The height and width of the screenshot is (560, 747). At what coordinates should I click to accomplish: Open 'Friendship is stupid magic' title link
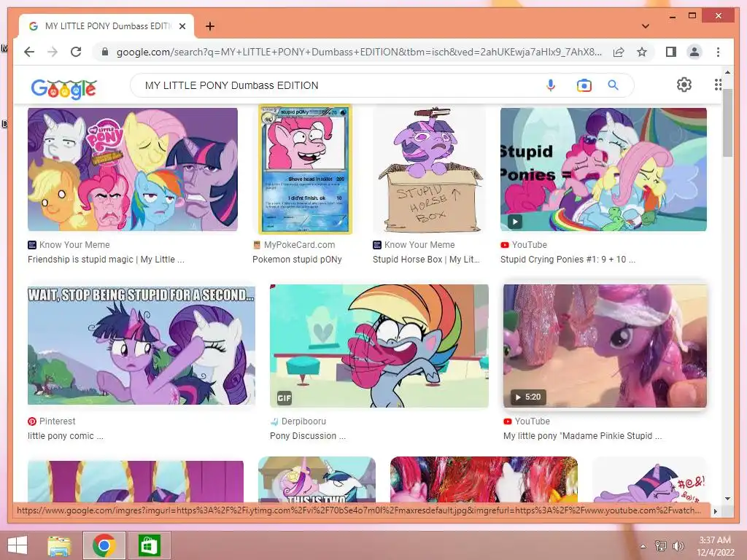tap(106, 260)
